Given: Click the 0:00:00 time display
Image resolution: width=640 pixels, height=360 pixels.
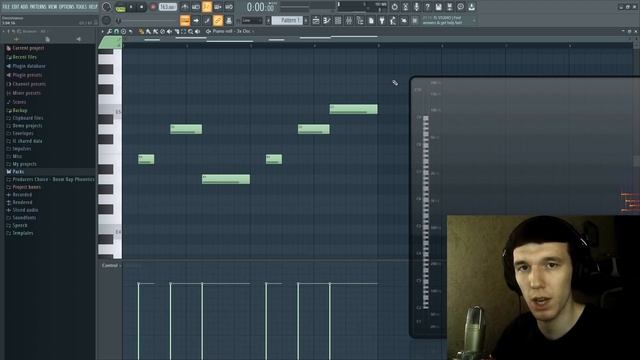Looking at the screenshot, I should pyautogui.click(x=260, y=7).
